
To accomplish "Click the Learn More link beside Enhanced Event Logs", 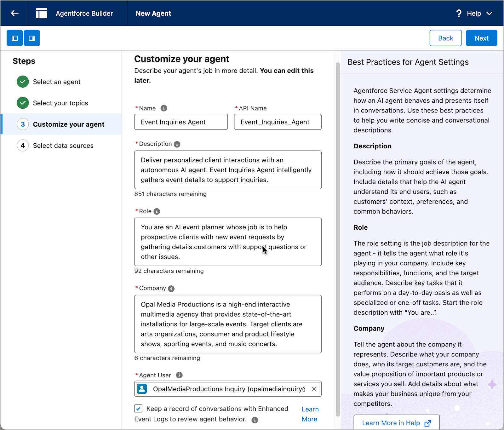I will point(310,414).
